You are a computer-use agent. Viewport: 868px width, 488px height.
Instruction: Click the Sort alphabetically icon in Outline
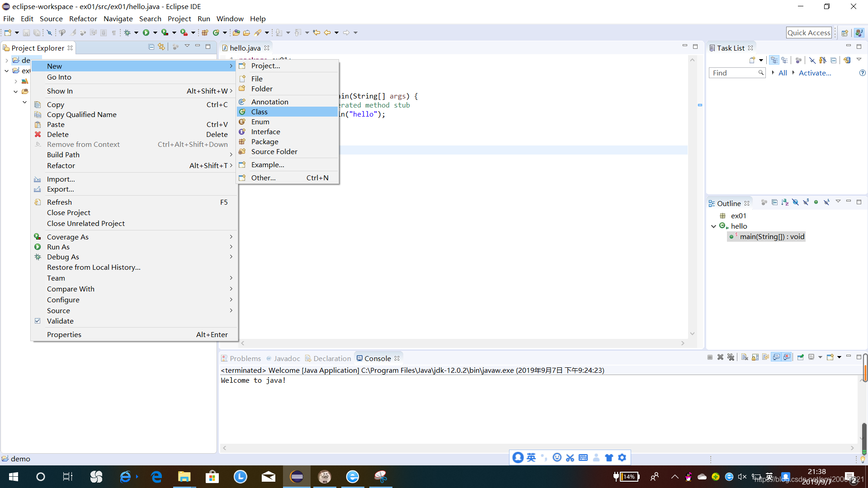click(x=785, y=202)
